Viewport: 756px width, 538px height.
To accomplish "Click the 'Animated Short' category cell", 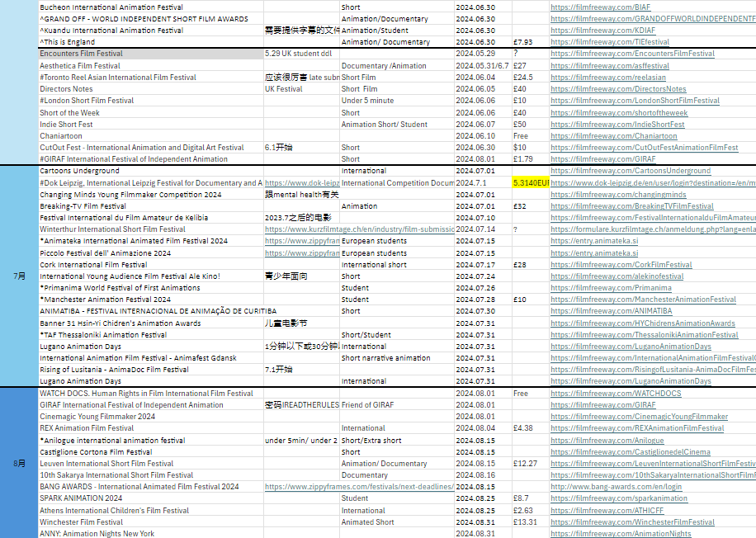I will pos(397,522).
